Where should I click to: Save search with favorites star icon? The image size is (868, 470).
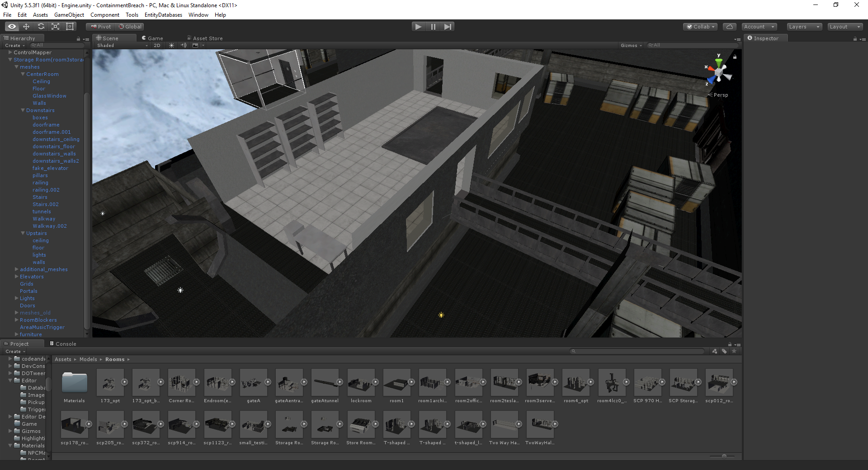[x=734, y=351]
